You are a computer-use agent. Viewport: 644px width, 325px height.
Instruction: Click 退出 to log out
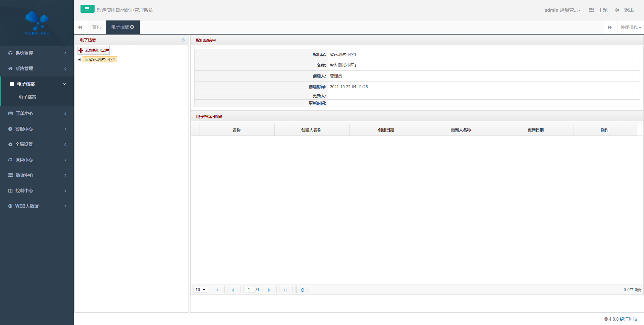pyautogui.click(x=625, y=10)
